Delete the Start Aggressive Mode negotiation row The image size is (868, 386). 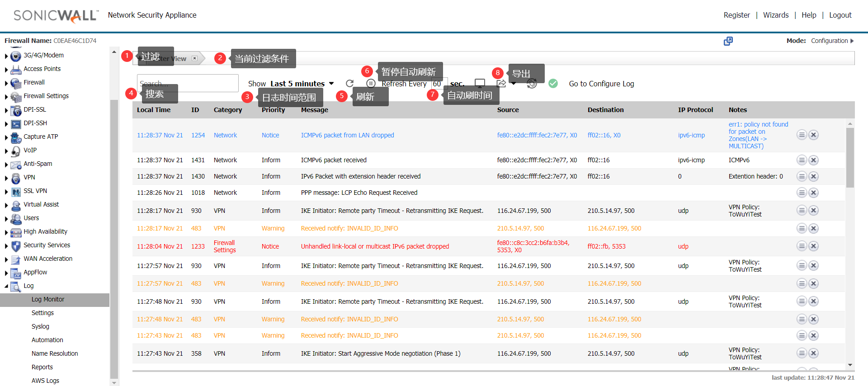coord(813,353)
